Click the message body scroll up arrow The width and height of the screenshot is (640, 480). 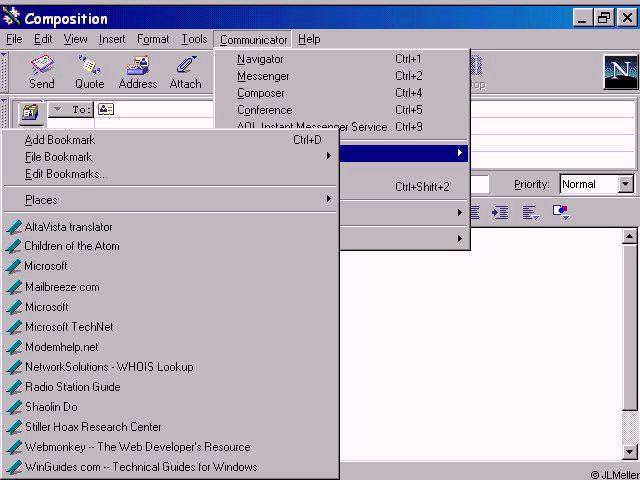point(630,236)
